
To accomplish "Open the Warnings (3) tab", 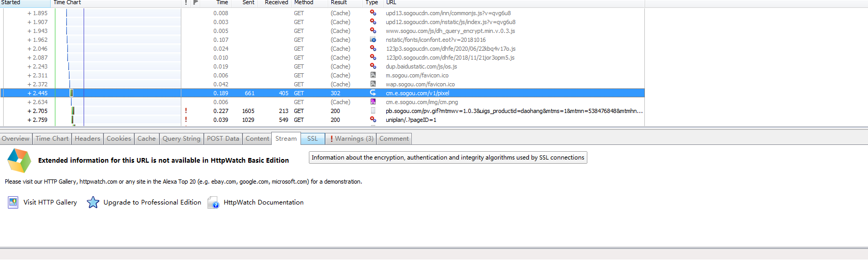I will coord(351,139).
